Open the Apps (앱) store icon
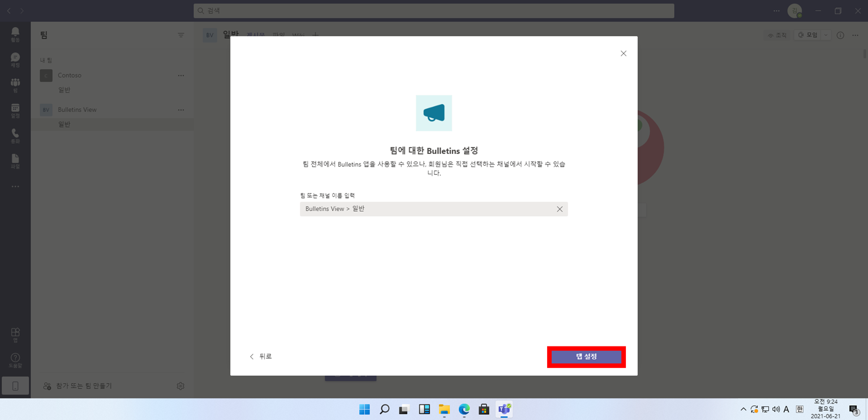The image size is (868, 420). pos(15,335)
